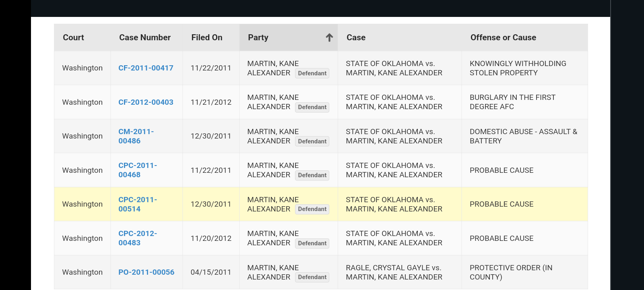Select the 12/30/2011 date in highlighted row
Viewport: 644px width, 290px height.
pos(211,204)
